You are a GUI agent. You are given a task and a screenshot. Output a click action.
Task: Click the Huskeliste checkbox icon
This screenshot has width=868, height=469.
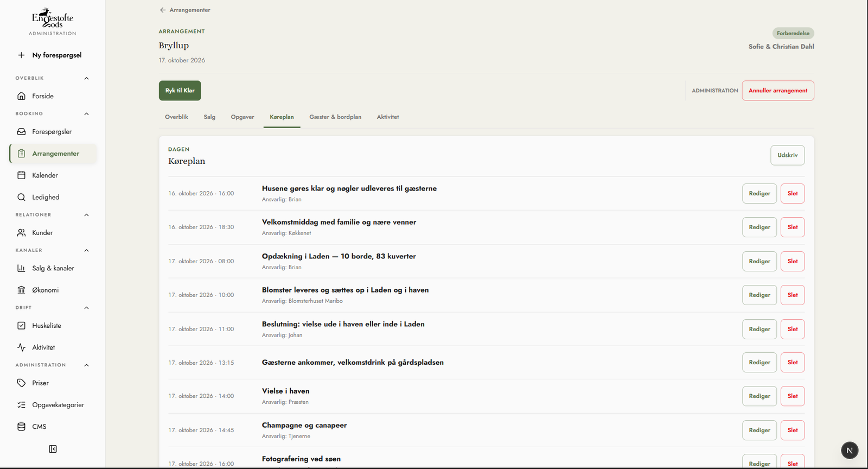(x=21, y=326)
